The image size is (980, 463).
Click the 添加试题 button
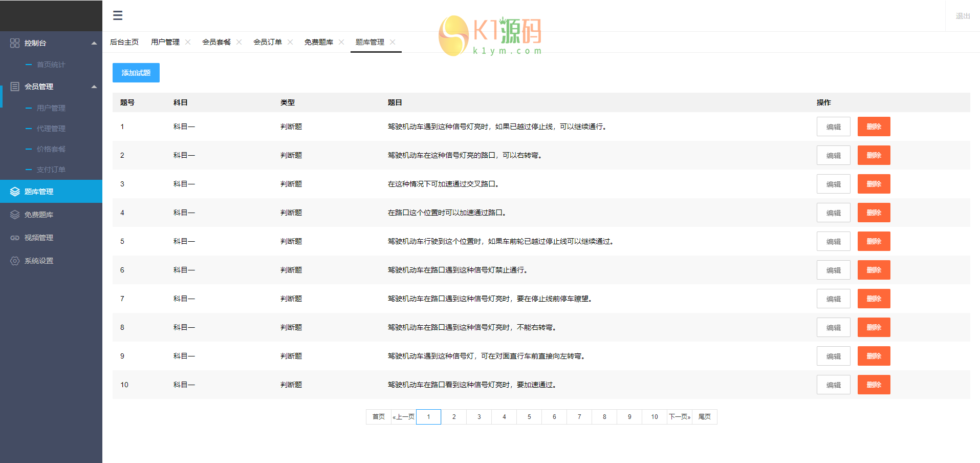tap(136, 73)
